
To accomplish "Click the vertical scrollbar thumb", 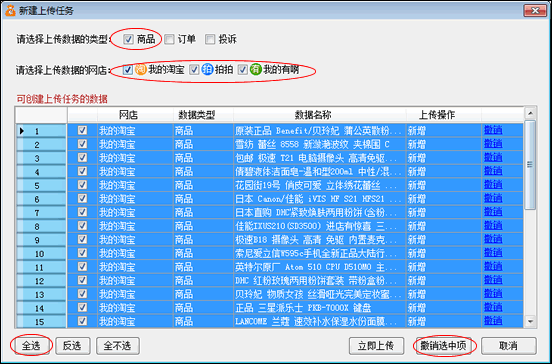I will pos(530,165).
